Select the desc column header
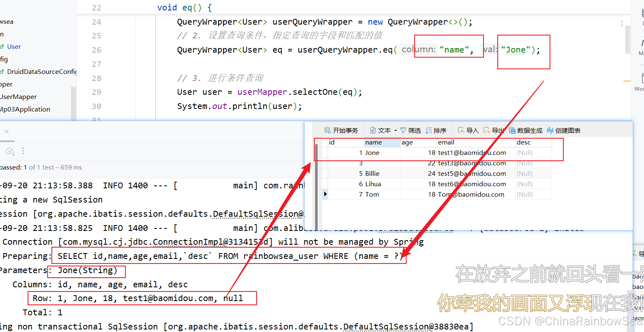The image size is (644, 332). (x=534, y=142)
